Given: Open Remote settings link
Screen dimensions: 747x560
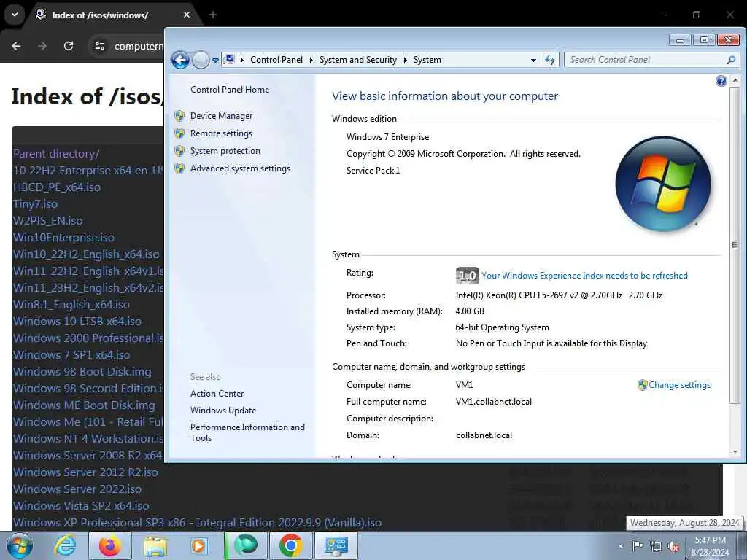Looking at the screenshot, I should [x=221, y=133].
